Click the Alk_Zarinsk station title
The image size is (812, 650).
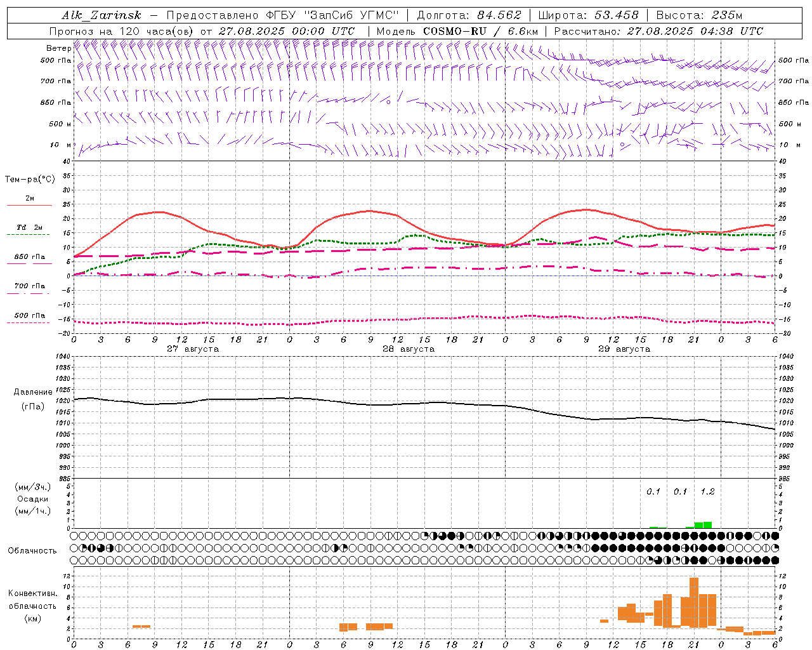(x=101, y=15)
